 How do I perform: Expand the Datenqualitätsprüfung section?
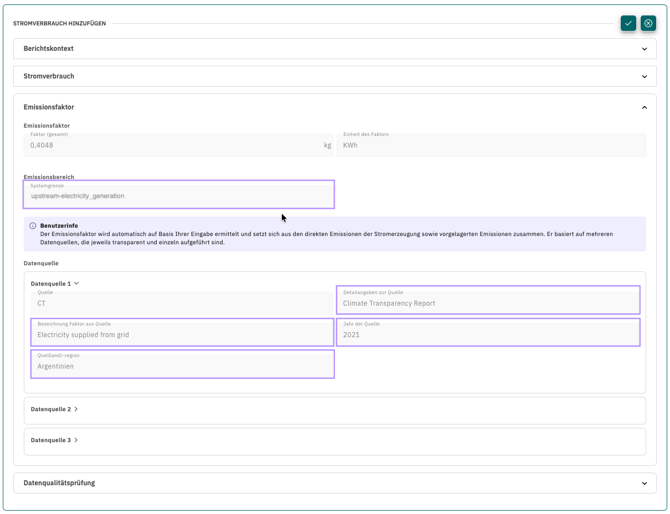[x=644, y=483]
